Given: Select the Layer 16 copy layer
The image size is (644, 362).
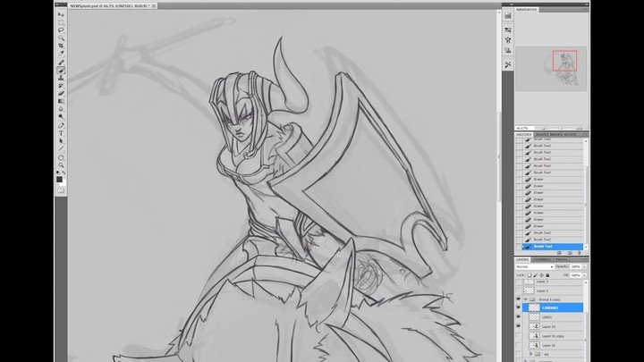Looking at the screenshot, I should (554, 336).
